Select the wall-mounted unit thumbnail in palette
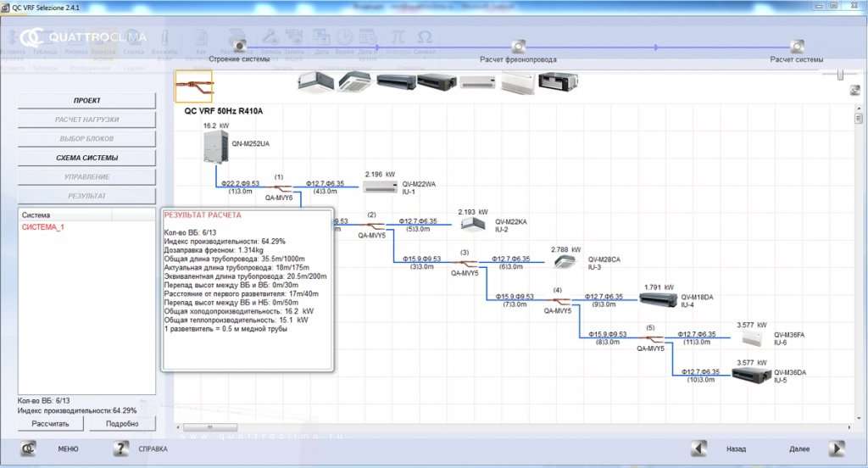The height and width of the screenshot is (468, 868). pos(477,82)
